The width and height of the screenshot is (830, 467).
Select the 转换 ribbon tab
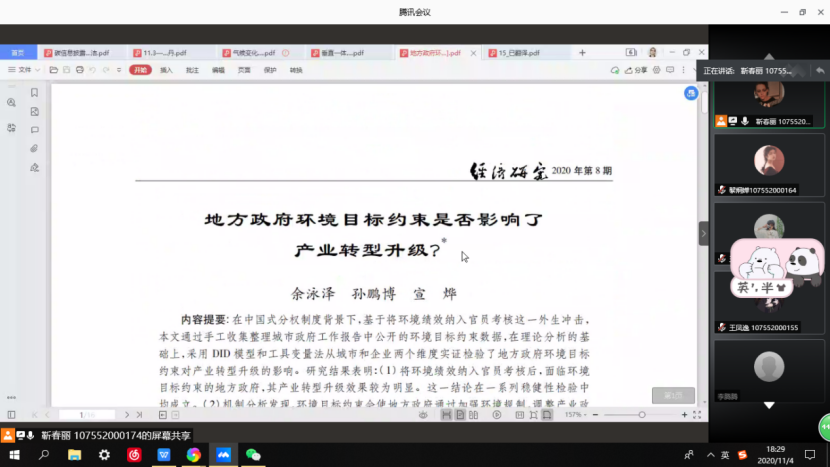tap(296, 70)
